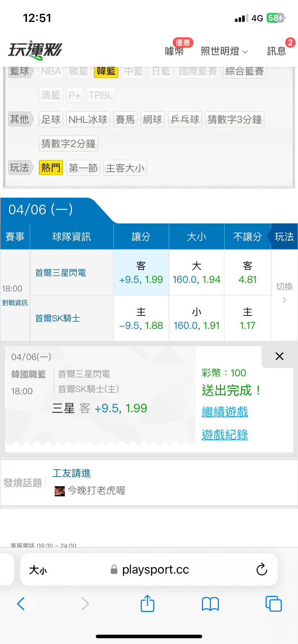Select the 第一節 play type filter
Image resolution: width=298 pixels, height=644 pixels.
point(83,168)
